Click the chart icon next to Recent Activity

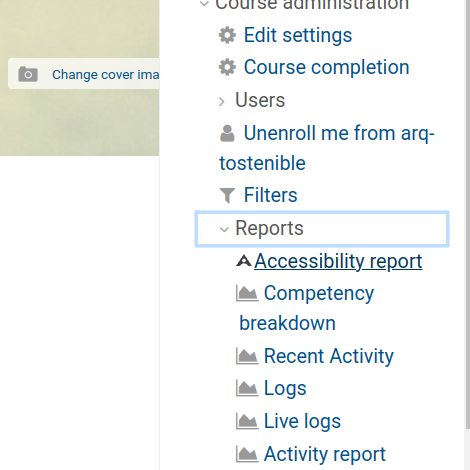pos(247,356)
